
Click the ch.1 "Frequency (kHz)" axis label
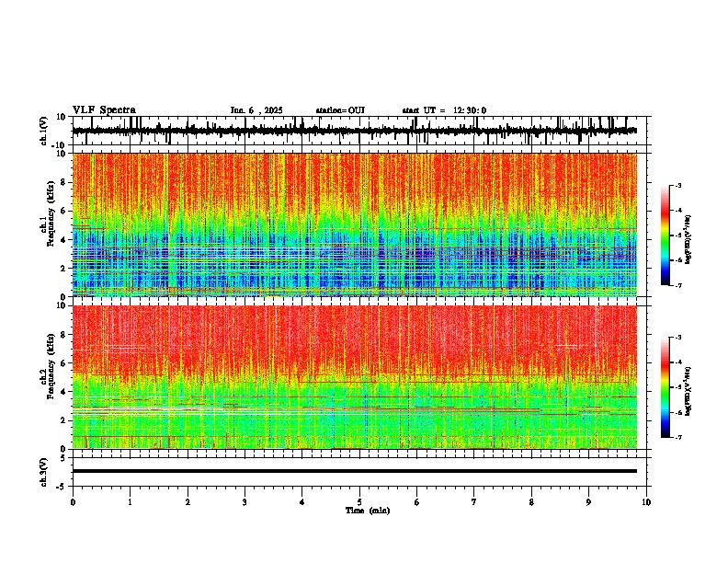[51, 213]
